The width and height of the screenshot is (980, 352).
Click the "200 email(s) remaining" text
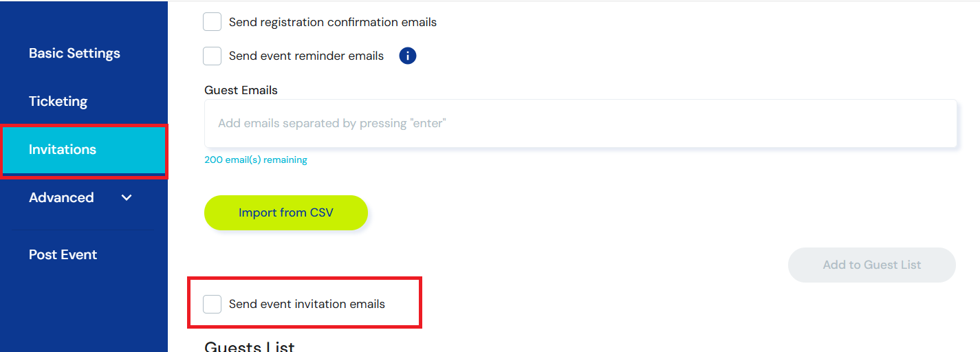(256, 160)
